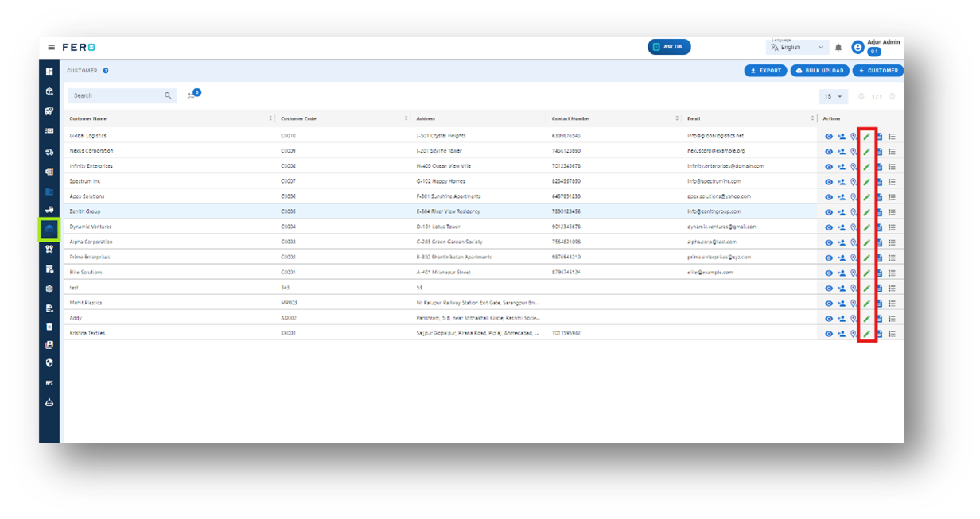Select the green-highlighted customer icon in the sidebar
Screen dimensions: 980x519
pyautogui.click(x=49, y=230)
